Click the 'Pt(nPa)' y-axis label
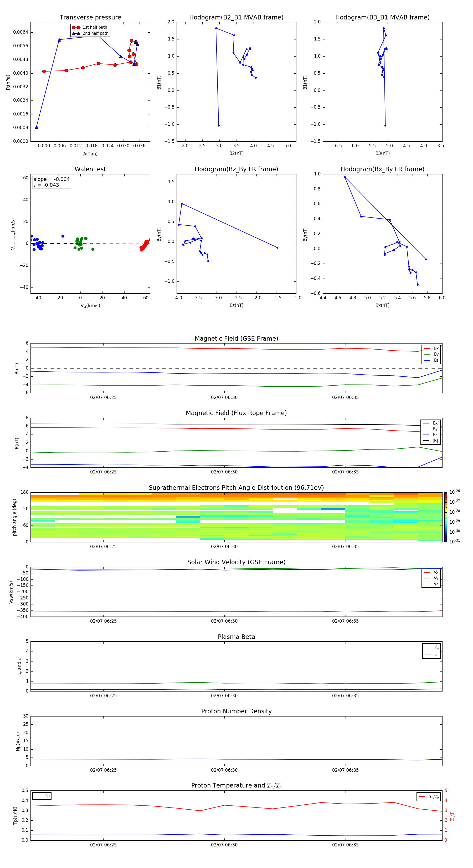The width and height of the screenshot is (473, 868). click(8, 82)
